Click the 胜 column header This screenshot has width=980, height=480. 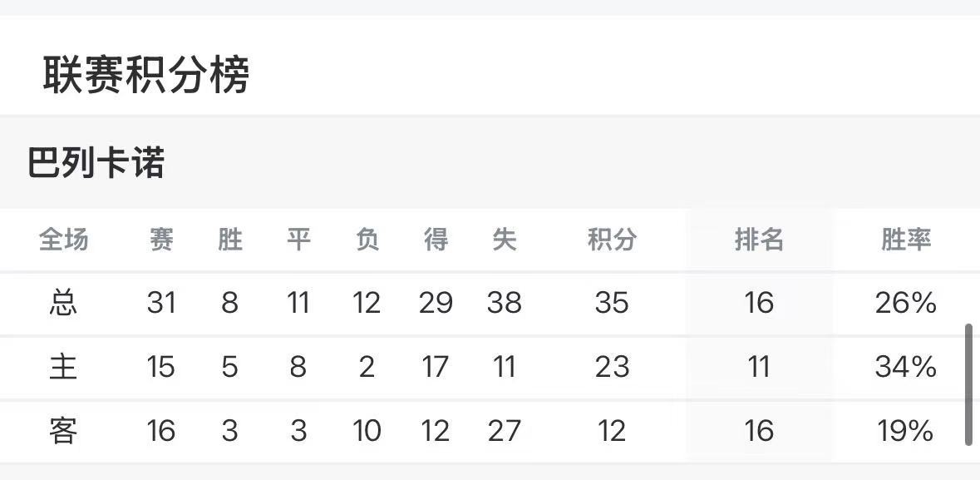[230, 240]
